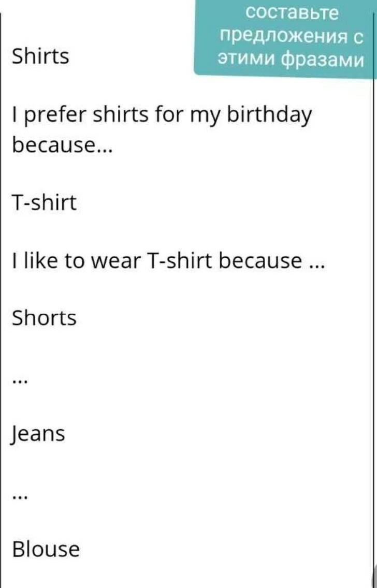377x588 pixels.
Task: Click the word "wear" in the sentence
Action: pyautogui.click(x=117, y=261)
